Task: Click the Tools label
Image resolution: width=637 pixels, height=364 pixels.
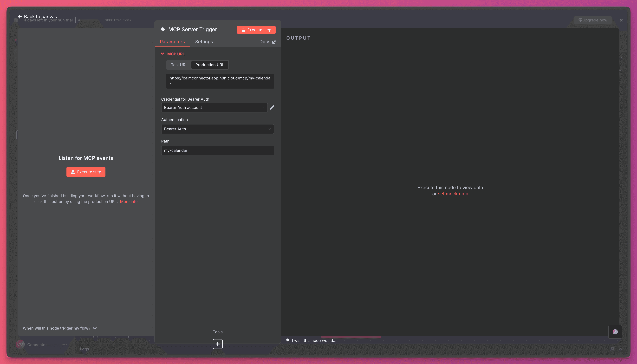Action: tap(217, 332)
